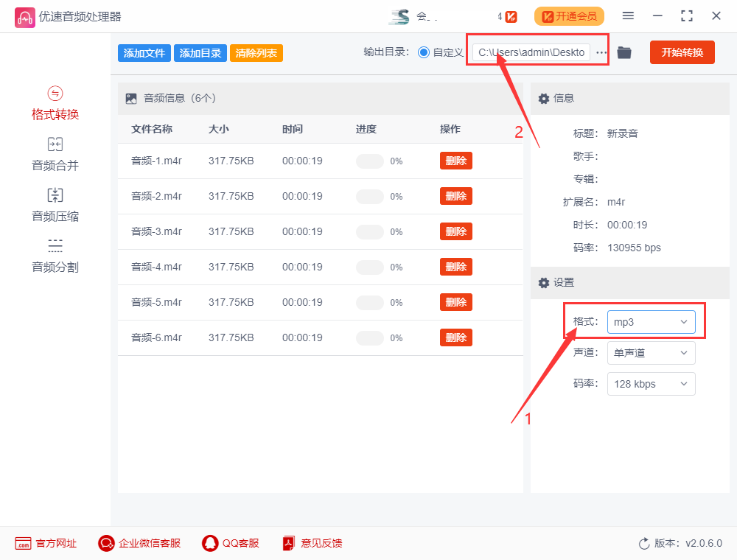Screen dimensions: 737x560
Task: Click 开始转换 button
Action: coord(682,52)
